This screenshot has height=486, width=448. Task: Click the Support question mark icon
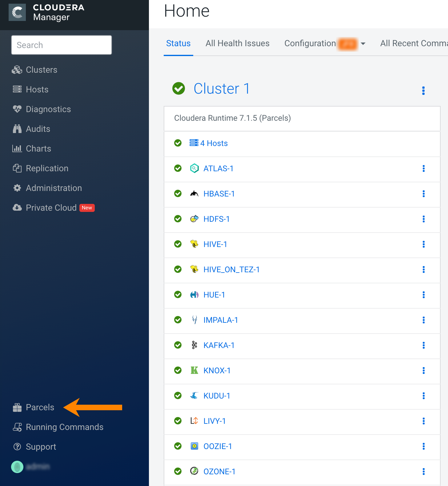(18, 447)
